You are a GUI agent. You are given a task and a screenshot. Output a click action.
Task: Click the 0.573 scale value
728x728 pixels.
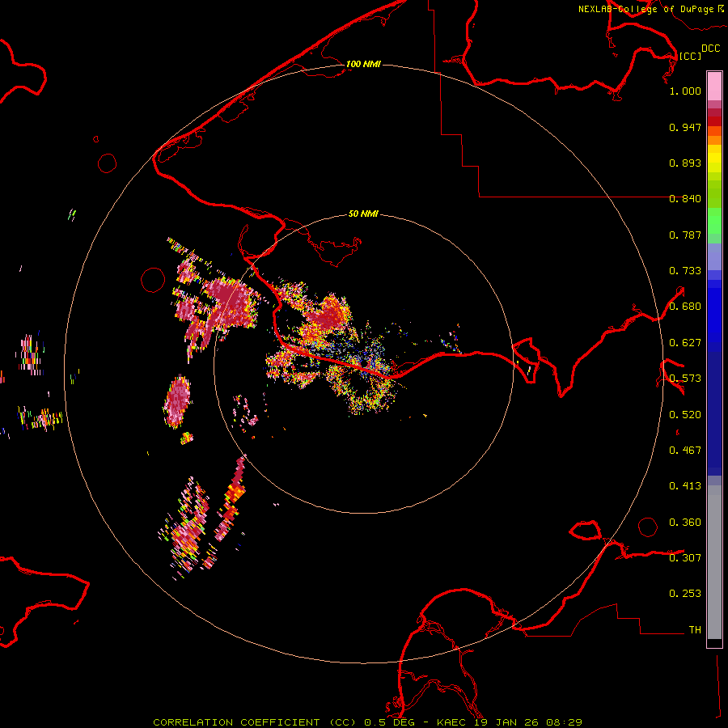click(685, 379)
